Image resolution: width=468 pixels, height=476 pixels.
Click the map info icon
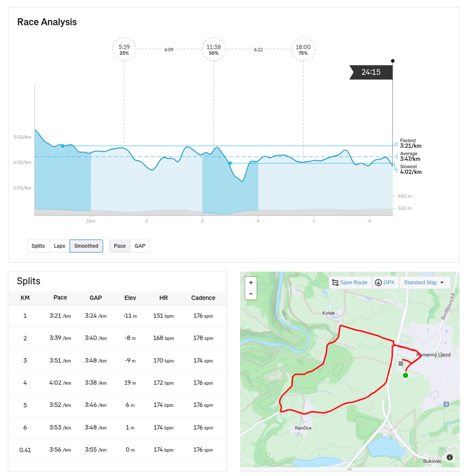(449, 457)
